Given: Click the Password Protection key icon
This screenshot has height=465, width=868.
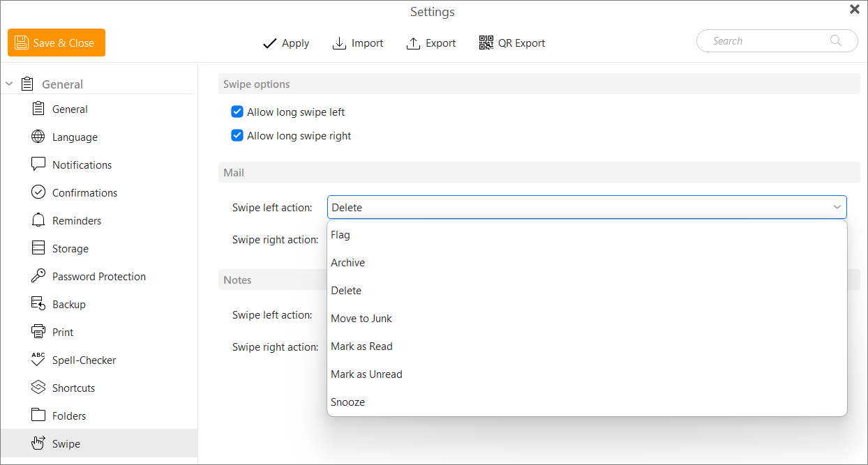Looking at the screenshot, I should (x=38, y=276).
